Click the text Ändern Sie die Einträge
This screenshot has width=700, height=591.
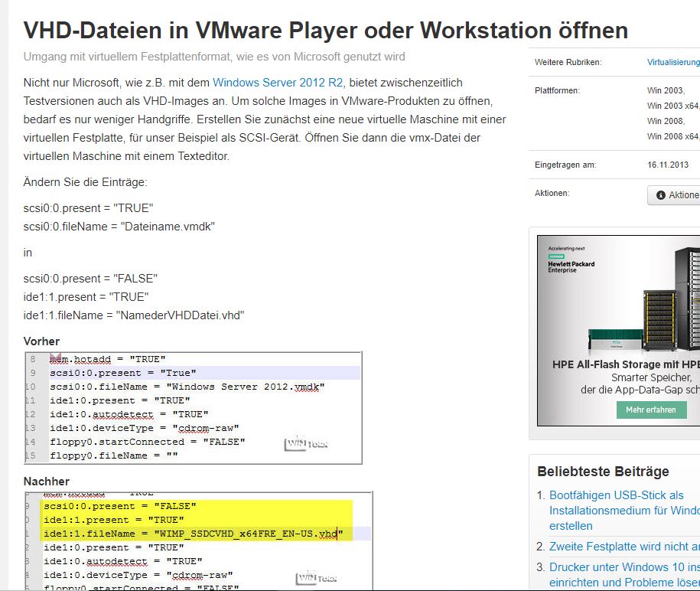pos(85,182)
